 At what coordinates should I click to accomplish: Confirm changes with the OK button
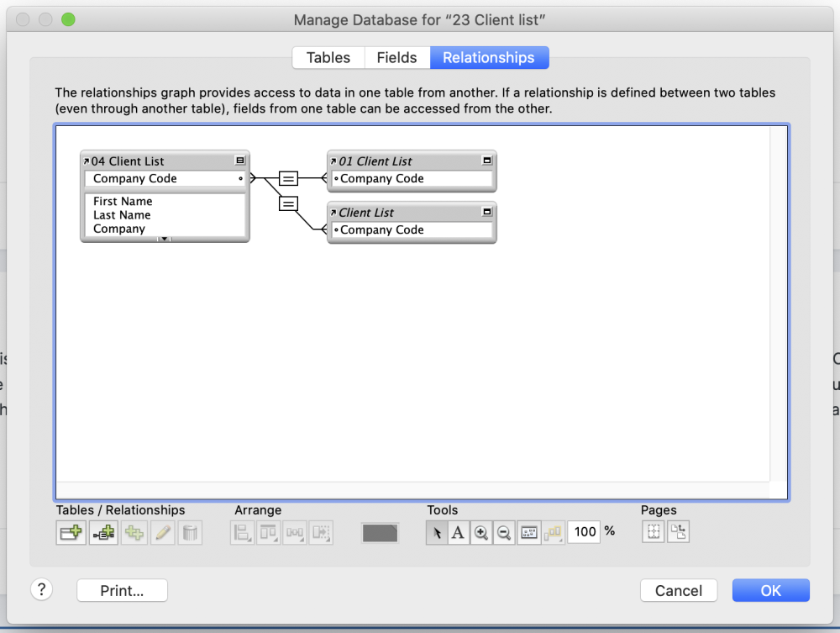click(x=770, y=590)
